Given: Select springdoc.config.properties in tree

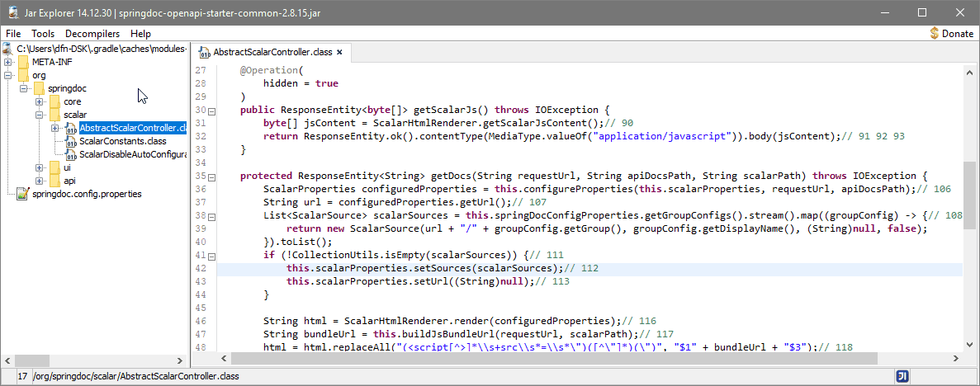Looking at the screenshot, I should pos(87,194).
